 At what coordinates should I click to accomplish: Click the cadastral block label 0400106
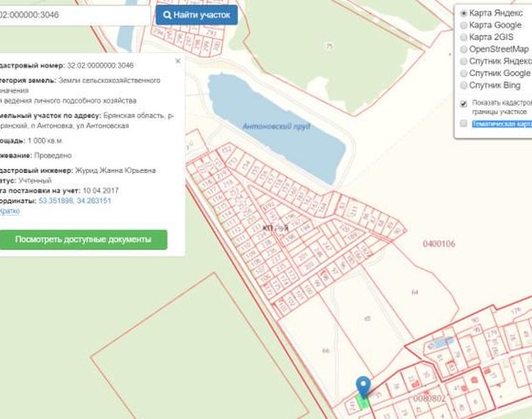(439, 244)
